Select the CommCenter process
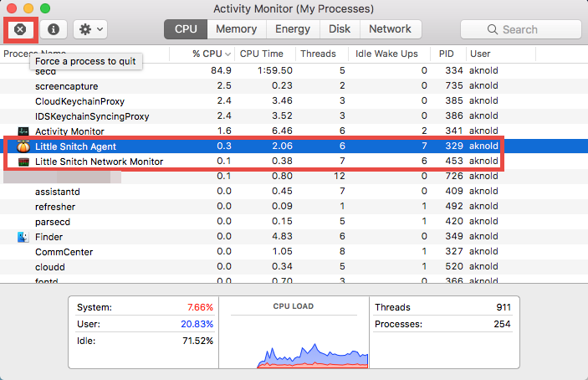588x380 pixels. pos(64,252)
